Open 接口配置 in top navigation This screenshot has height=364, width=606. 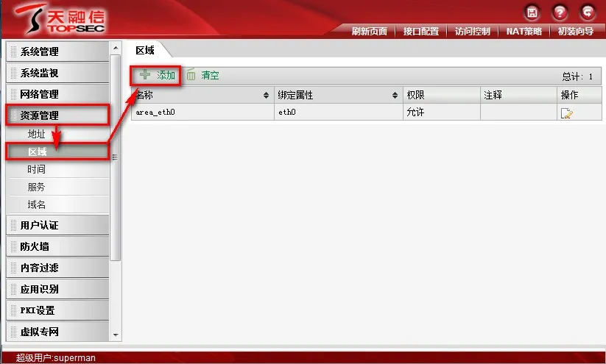(421, 32)
